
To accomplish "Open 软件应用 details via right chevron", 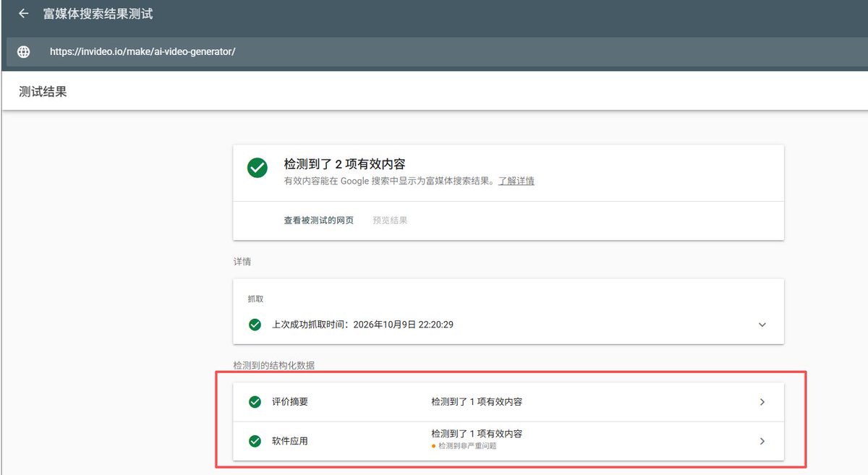I will click(762, 441).
